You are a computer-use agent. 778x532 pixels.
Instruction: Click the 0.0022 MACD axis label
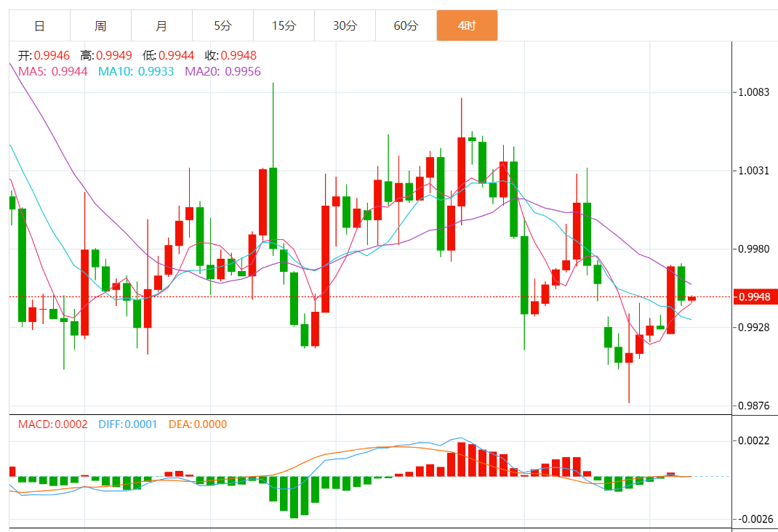[754, 440]
